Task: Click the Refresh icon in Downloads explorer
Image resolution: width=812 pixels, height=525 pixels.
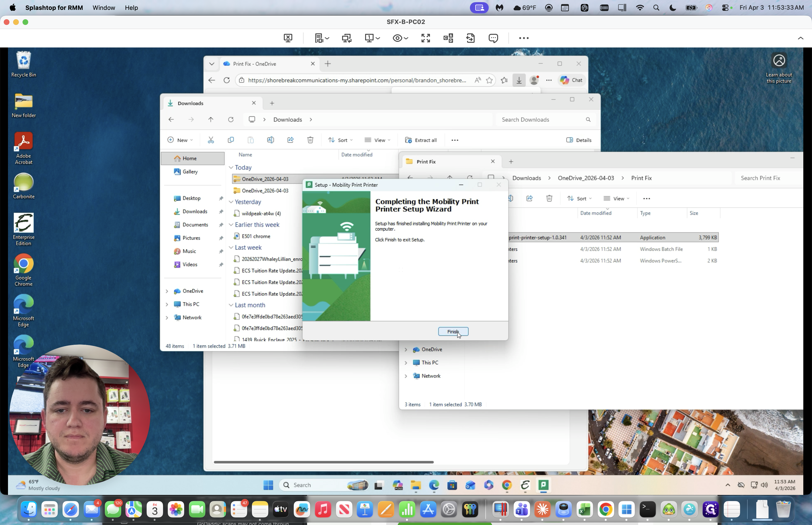Action: [231, 120]
